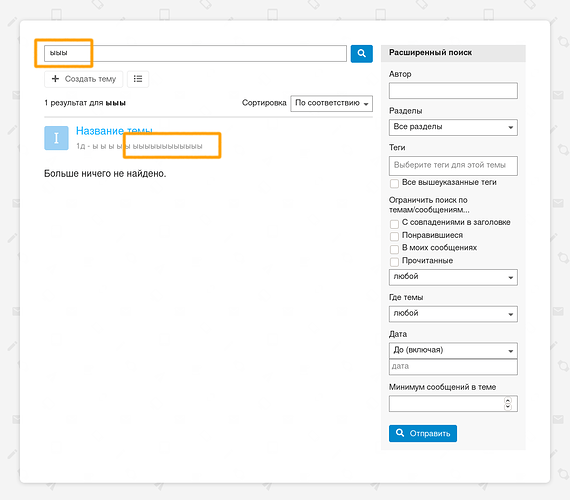Click the 'Создать тему' button
This screenshot has height=500, width=570.
point(84,79)
